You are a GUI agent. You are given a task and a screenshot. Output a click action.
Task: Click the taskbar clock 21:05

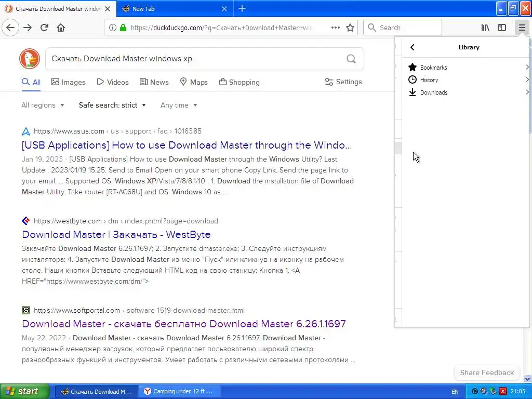click(518, 392)
